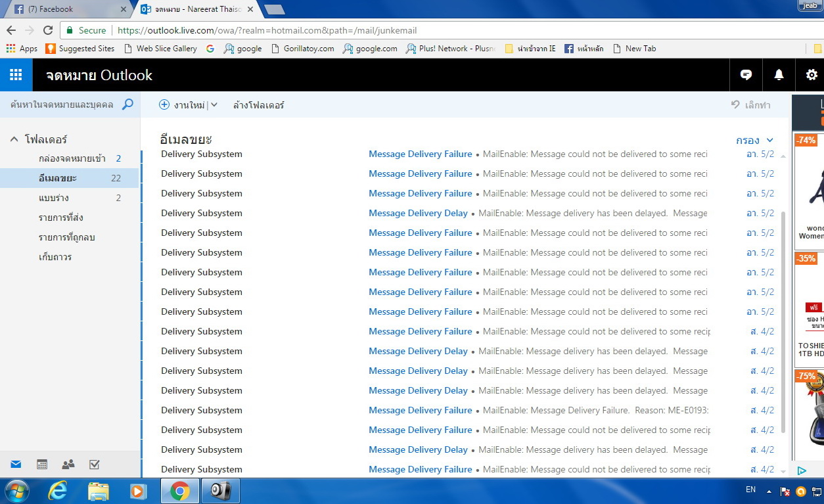Select the Junk Email folder (อีเมลขยะ)
Viewport: 824px width, 504px height.
[x=70, y=178]
